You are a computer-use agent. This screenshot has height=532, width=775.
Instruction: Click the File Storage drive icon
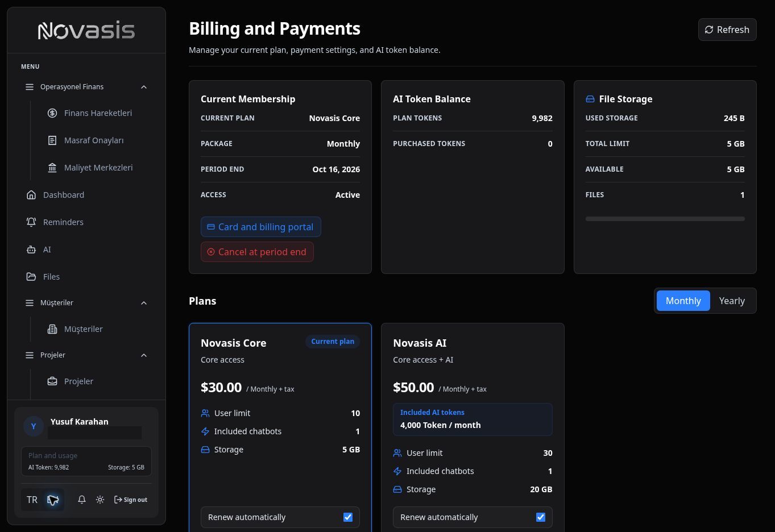(590, 99)
